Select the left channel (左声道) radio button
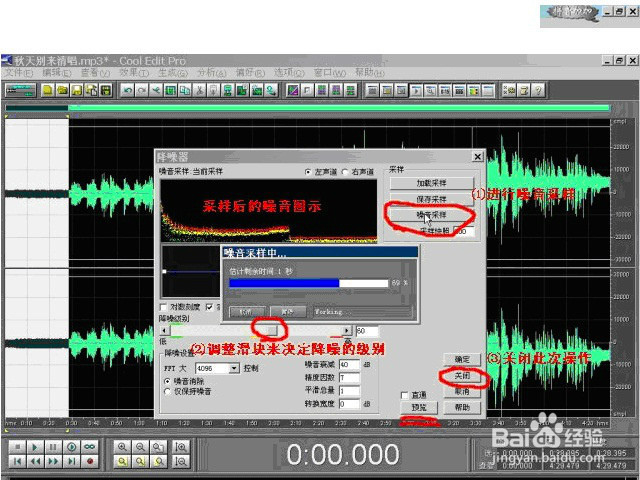 [308, 172]
